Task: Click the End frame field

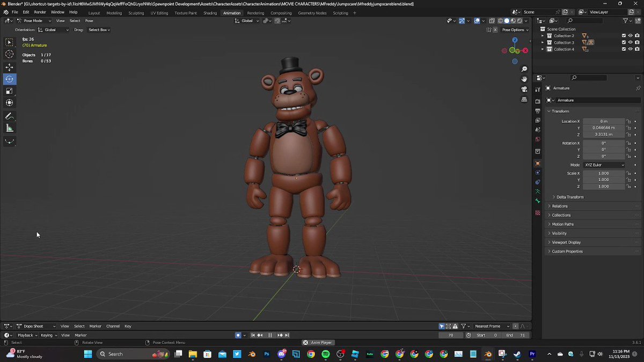Action: coord(515,335)
